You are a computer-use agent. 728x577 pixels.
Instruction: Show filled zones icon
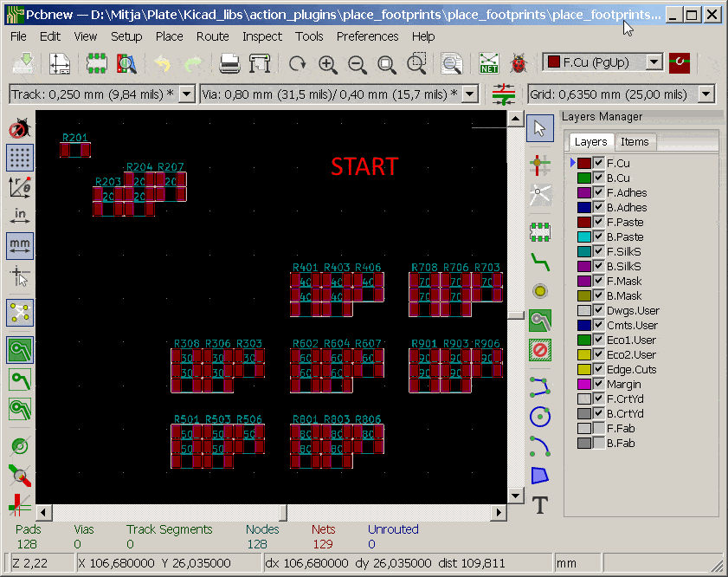(x=20, y=349)
